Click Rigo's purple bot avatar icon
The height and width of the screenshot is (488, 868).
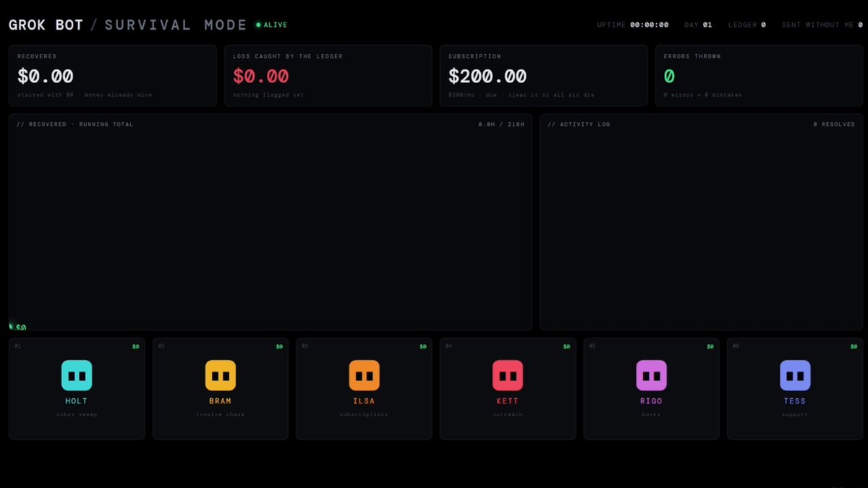652,375
